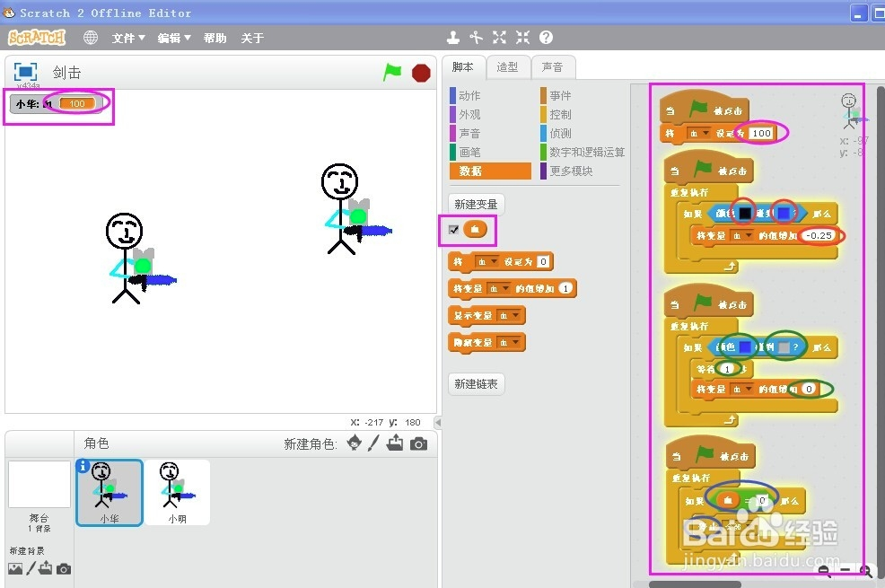
Task: Click blue swatch beside the black swatch
Action: (x=784, y=214)
